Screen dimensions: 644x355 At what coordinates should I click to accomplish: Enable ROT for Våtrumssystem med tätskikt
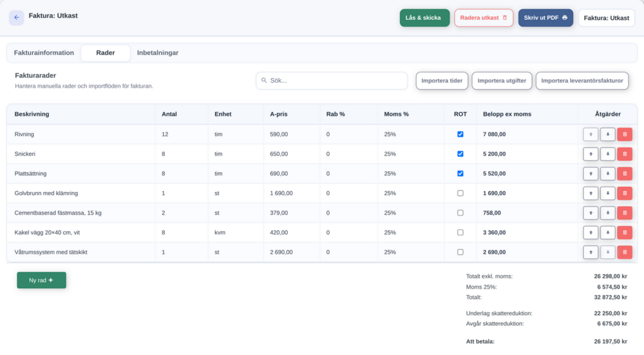[460, 253]
